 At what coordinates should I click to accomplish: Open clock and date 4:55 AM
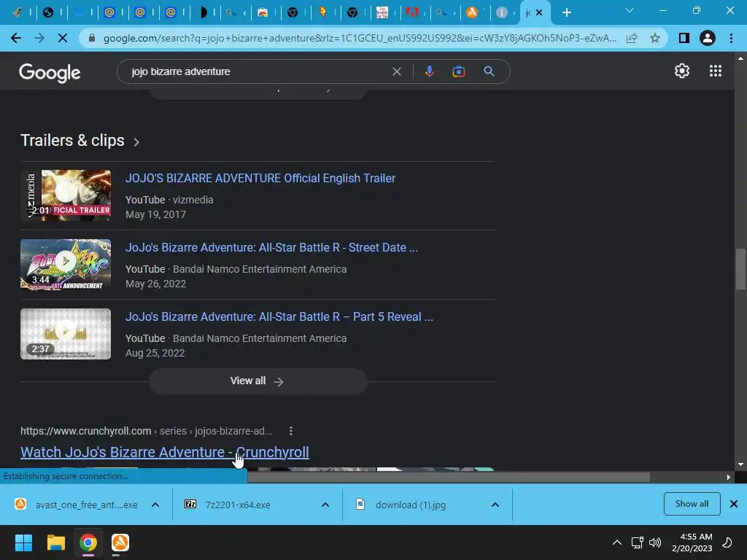click(692, 542)
